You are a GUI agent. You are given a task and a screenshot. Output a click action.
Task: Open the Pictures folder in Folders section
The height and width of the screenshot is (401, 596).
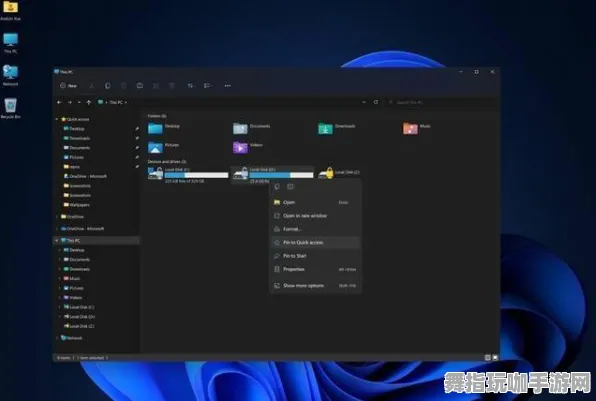click(164, 147)
